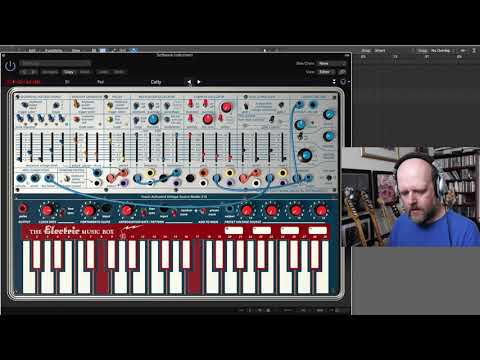Open the View Editor dropdown

coord(327,72)
